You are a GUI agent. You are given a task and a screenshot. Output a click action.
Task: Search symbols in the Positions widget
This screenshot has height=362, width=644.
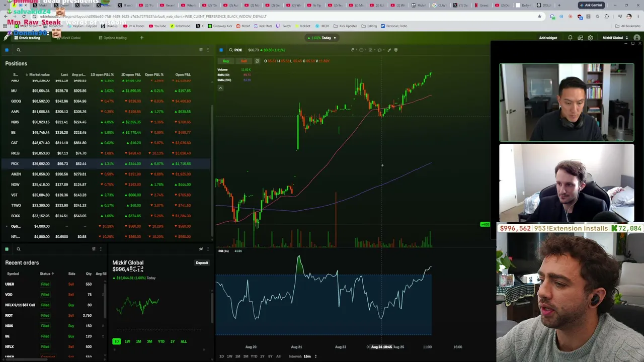point(18,50)
